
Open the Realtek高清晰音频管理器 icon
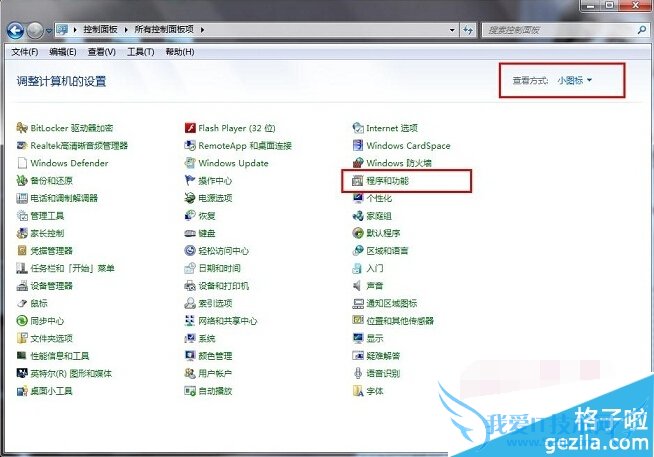(22, 145)
